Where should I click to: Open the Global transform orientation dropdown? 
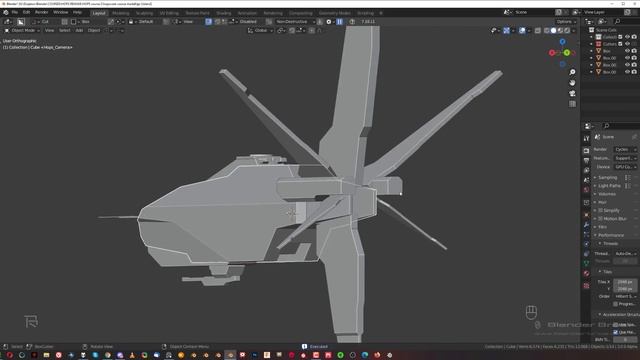[x=260, y=30]
